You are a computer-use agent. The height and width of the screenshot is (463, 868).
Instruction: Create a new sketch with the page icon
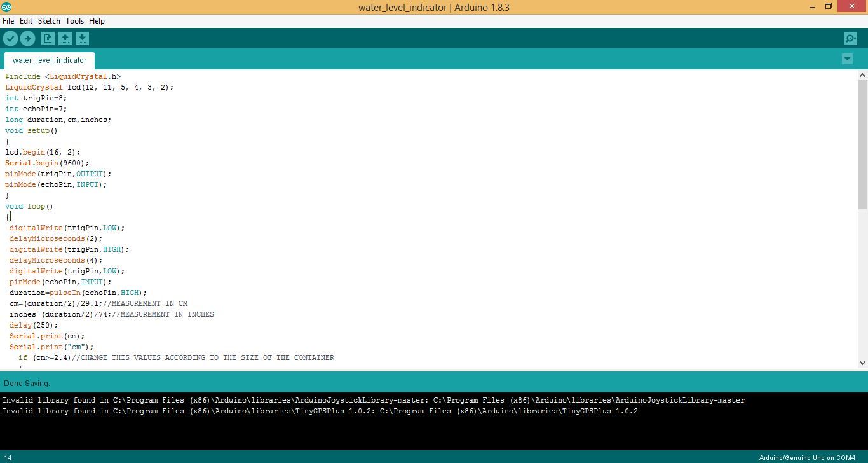[48, 39]
